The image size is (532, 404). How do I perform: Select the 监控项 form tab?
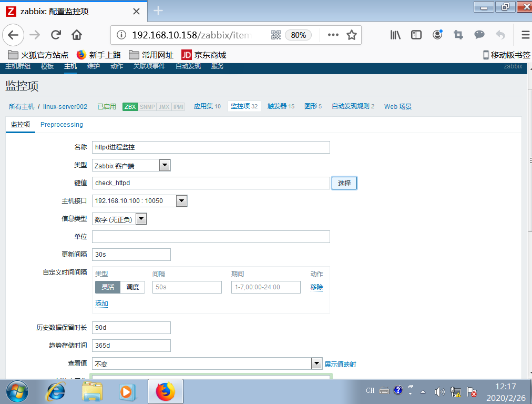(21, 125)
